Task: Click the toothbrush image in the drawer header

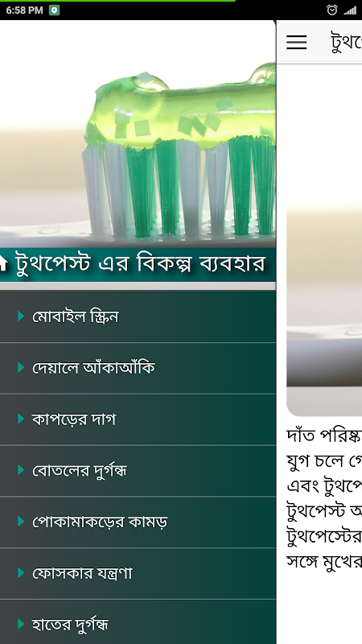Action: pos(138,134)
